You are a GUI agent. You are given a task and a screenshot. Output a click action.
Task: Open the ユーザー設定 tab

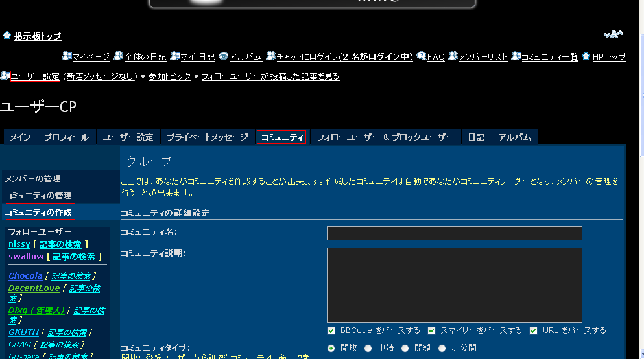click(x=128, y=137)
